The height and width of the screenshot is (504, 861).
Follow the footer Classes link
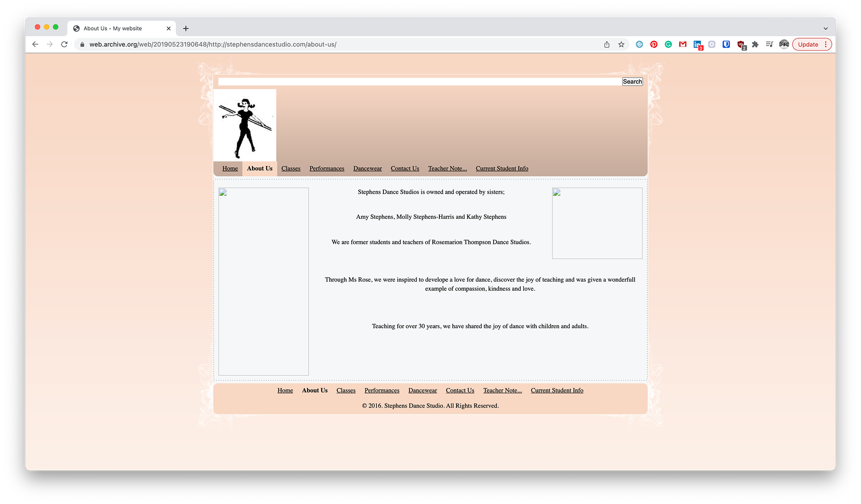(346, 391)
